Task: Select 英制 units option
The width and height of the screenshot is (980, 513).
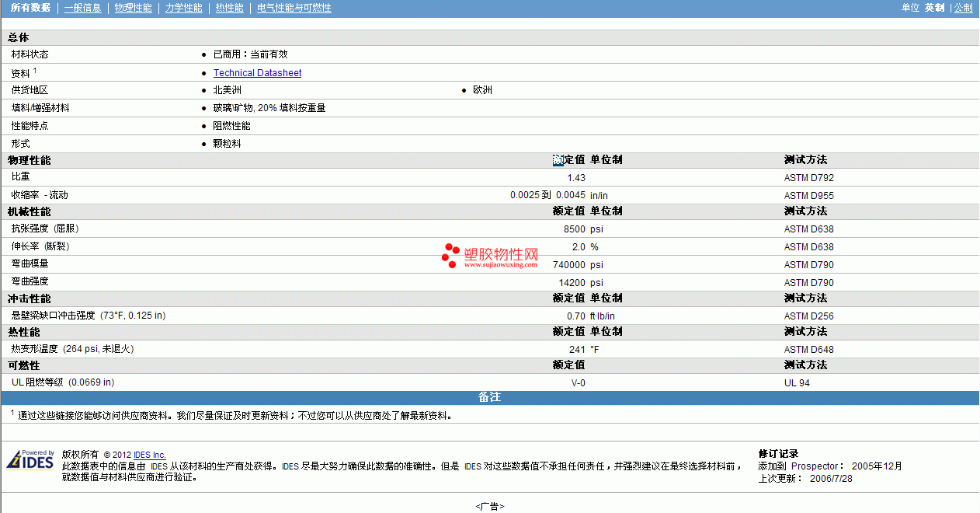Action: (934, 8)
